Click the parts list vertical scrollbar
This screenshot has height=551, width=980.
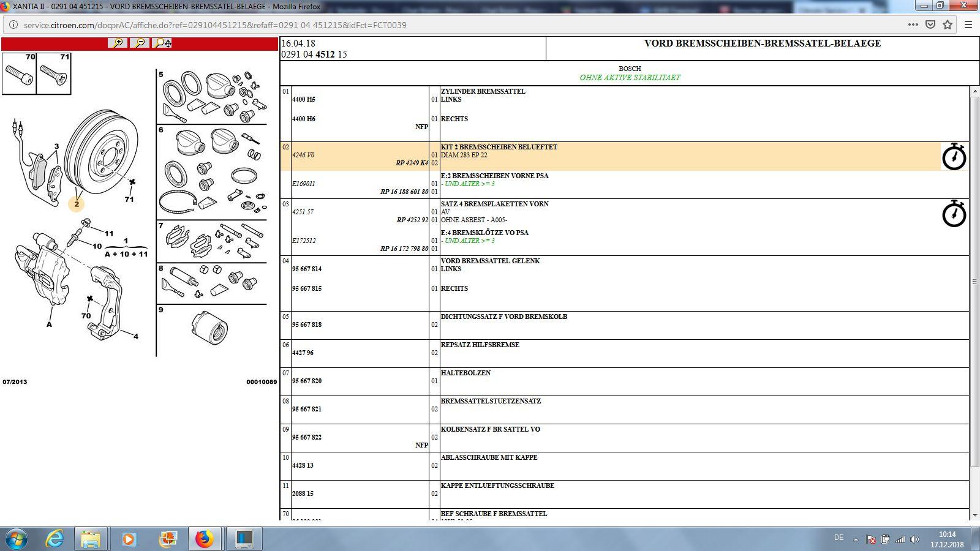pos(974,282)
